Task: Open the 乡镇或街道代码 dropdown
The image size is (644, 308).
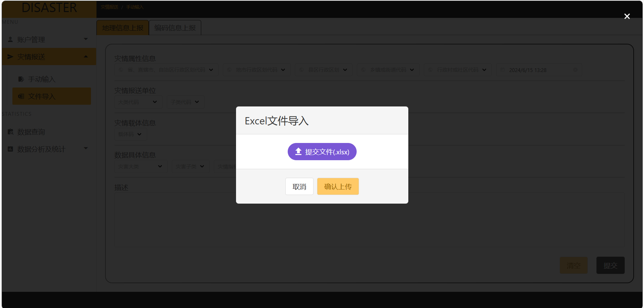Action: [388, 70]
